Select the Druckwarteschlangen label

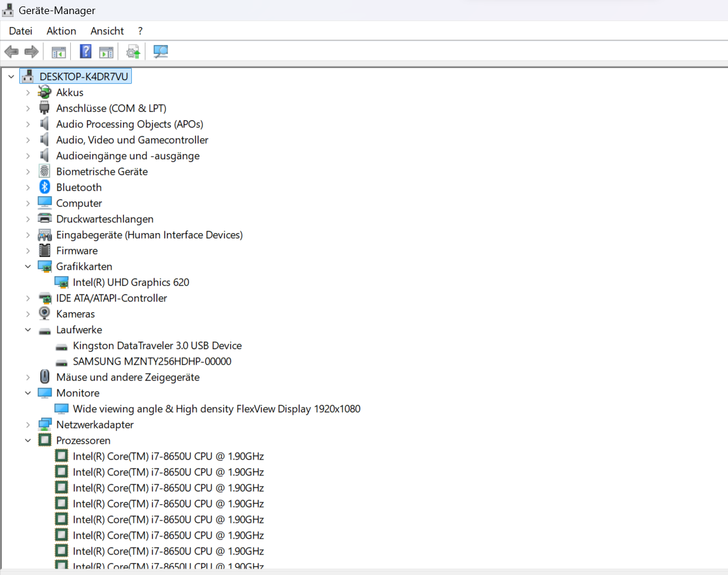(x=105, y=219)
